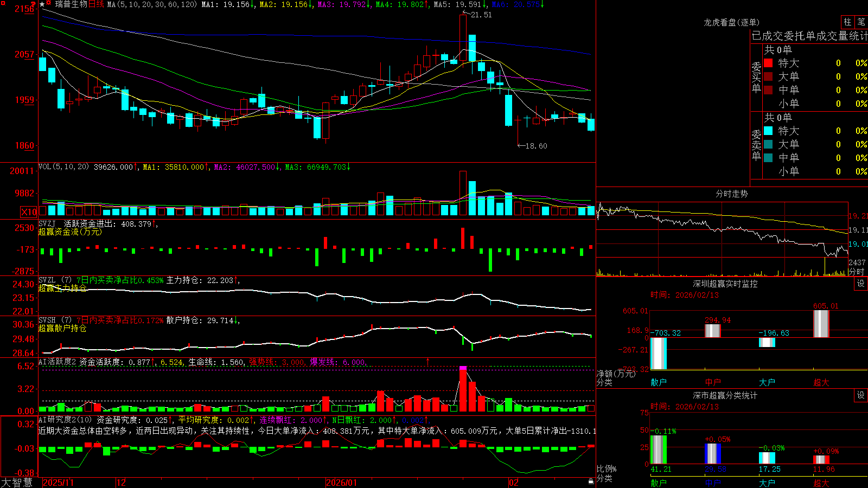Click the cyan 特大 sell order swatch

tap(768, 131)
